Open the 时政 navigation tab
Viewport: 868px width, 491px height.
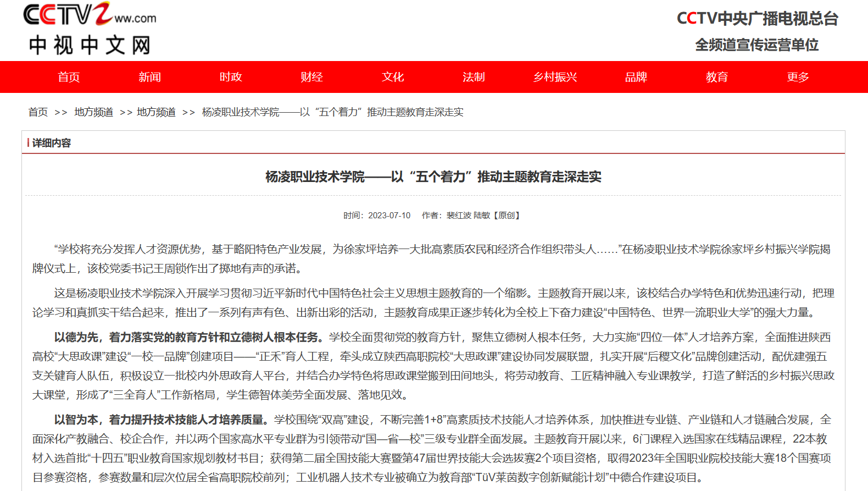point(231,77)
